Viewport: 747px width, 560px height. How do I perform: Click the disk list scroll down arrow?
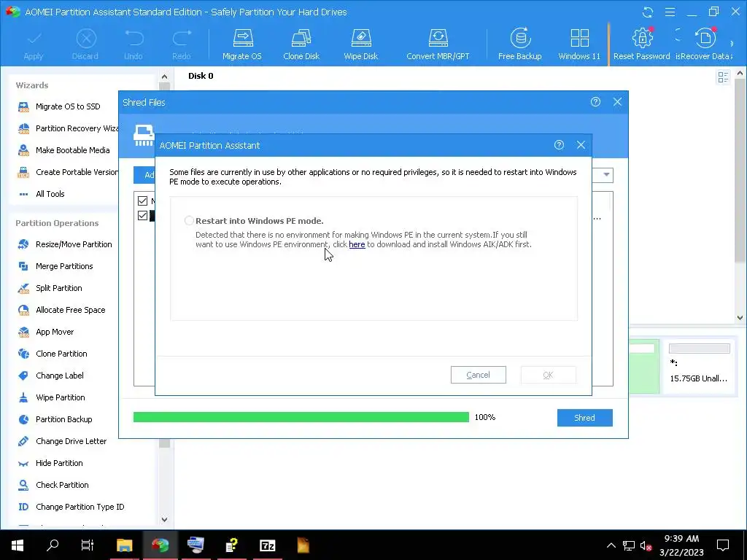pyautogui.click(x=740, y=318)
